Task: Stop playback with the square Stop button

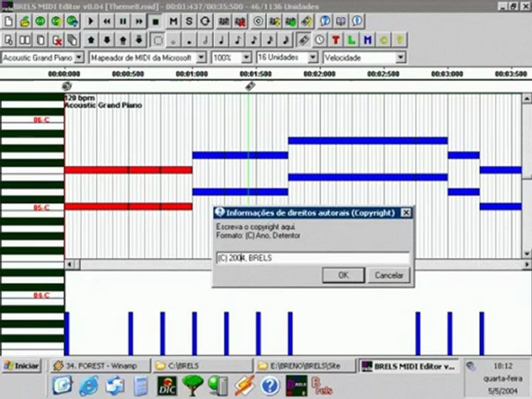Action: click(155, 22)
